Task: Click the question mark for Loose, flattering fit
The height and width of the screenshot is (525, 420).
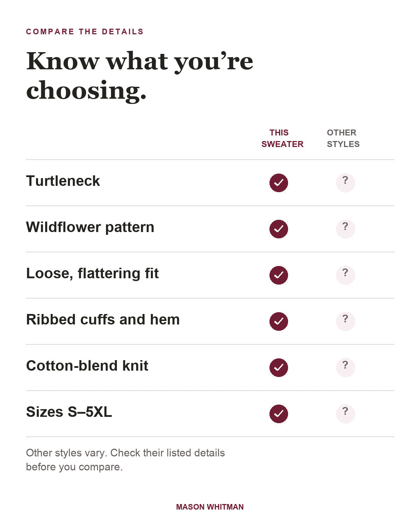Action: 345,275
